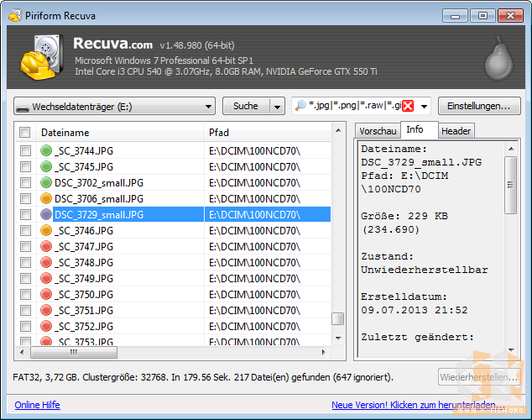Image resolution: width=532 pixels, height=420 pixels.
Task: Expand the Suche button dropdown arrow
Action: 277,107
